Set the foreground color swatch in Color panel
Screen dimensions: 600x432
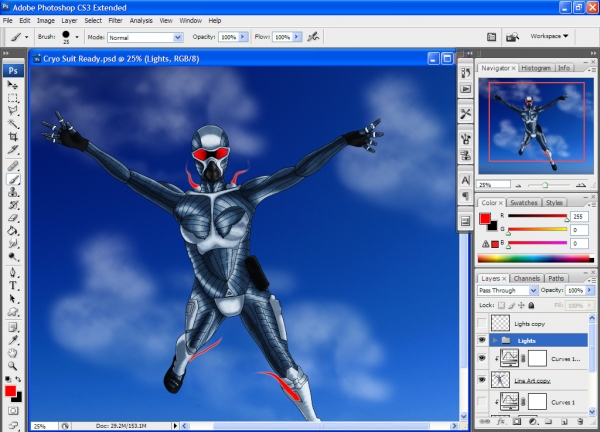point(485,218)
